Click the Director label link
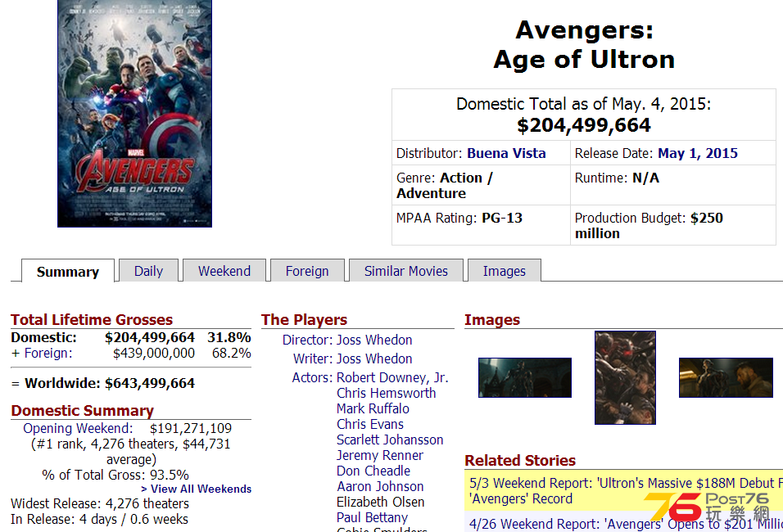Image resolution: width=783 pixels, height=532 pixels. pyautogui.click(x=307, y=340)
